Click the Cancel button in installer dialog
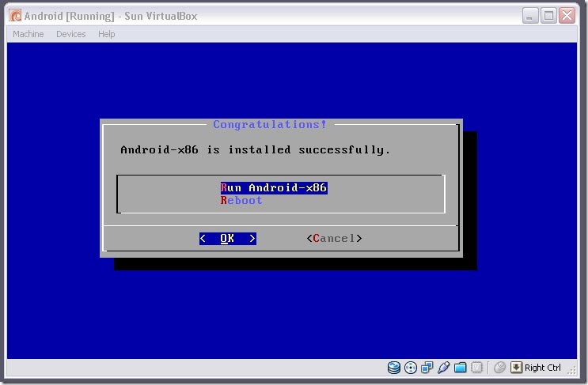 click(334, 238)
